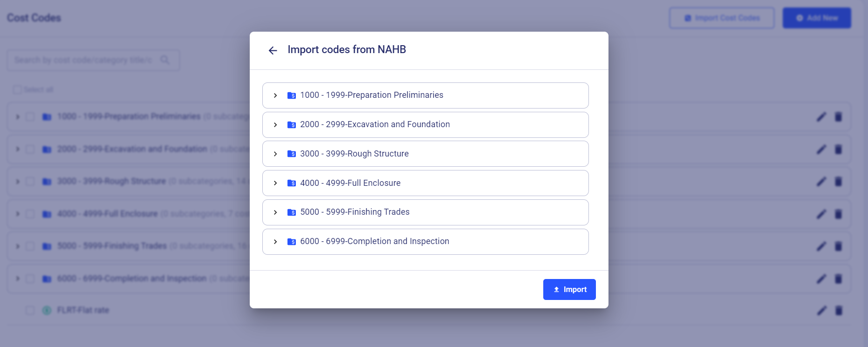Toggle the Select all checkbox

[17, 89]
